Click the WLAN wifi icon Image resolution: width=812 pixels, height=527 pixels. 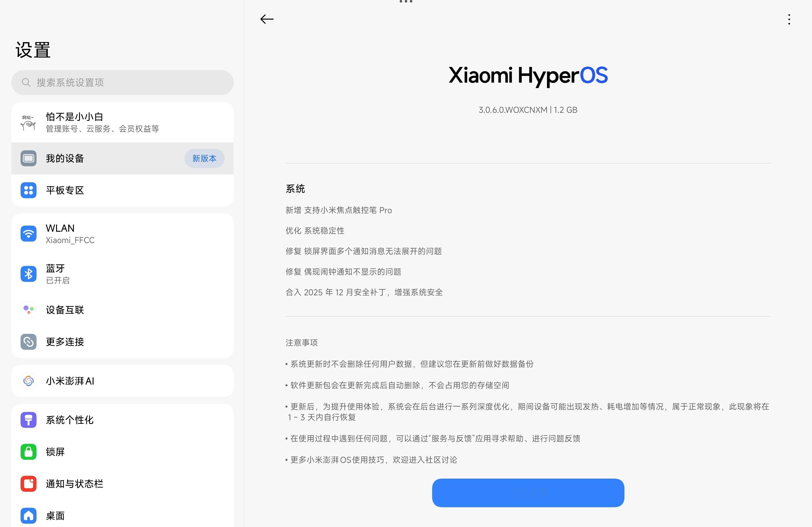[28, 234]
